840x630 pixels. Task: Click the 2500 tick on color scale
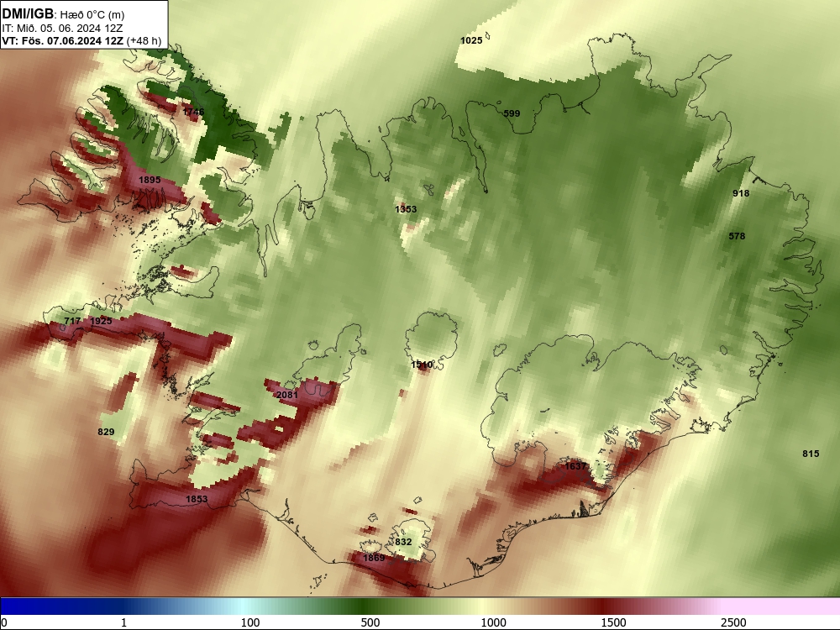tap(733, 622)
